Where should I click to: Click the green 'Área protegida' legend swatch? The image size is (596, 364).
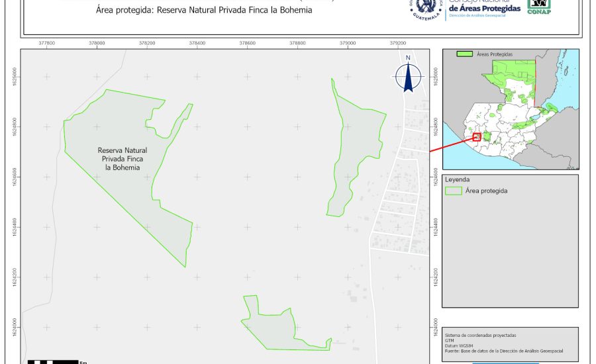(x=454, y=191)
